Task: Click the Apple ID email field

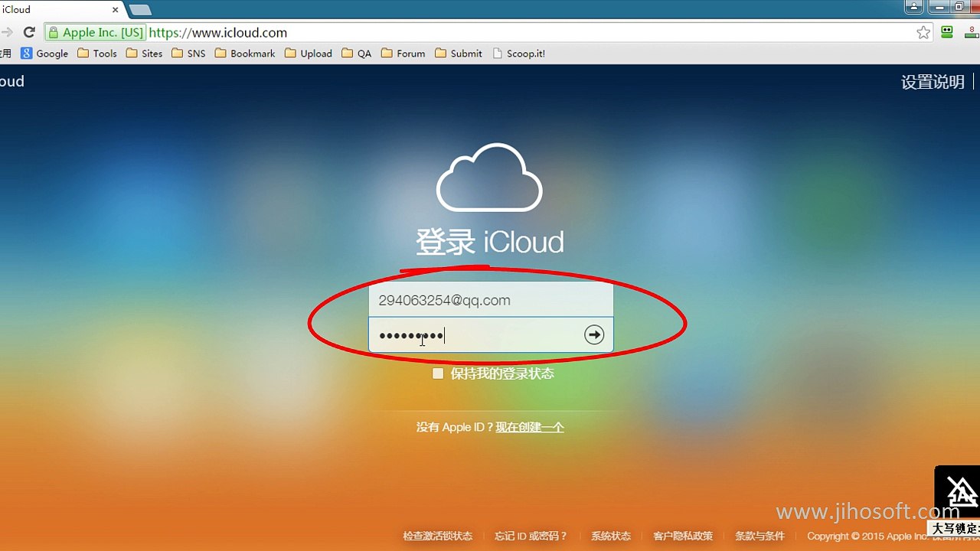Action: (491, 300)
